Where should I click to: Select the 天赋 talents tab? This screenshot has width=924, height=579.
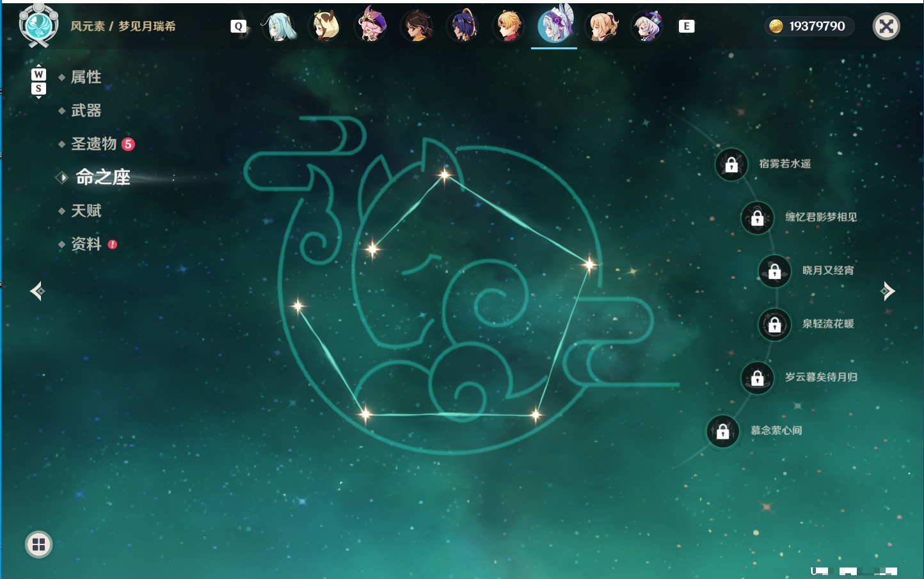[86, 210]
